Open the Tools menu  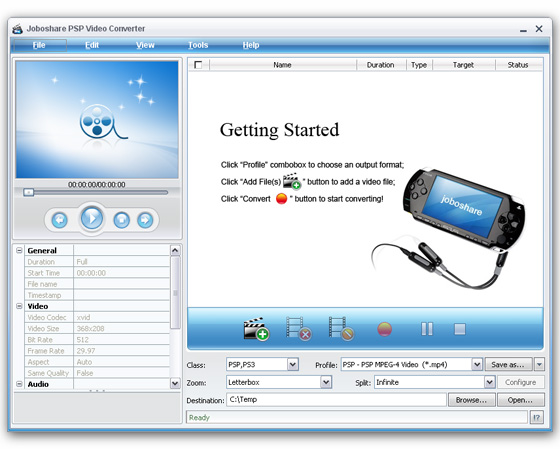(198, 45)
